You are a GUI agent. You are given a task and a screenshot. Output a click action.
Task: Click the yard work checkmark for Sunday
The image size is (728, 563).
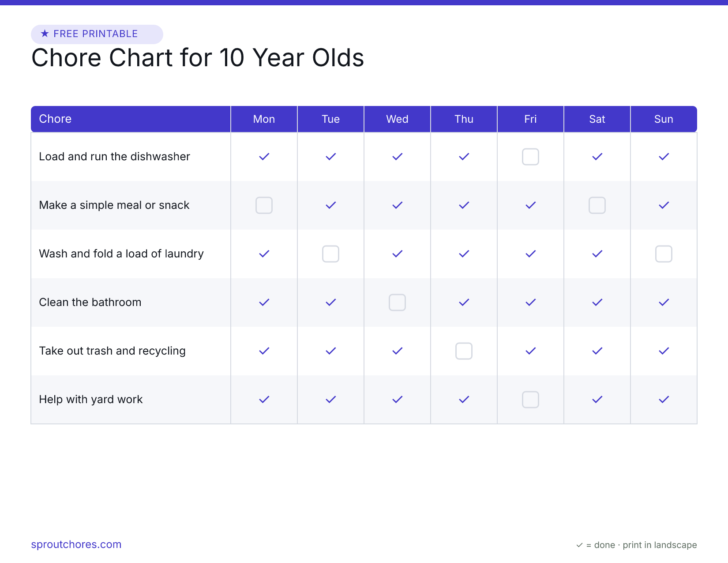(x=664, y=400)
